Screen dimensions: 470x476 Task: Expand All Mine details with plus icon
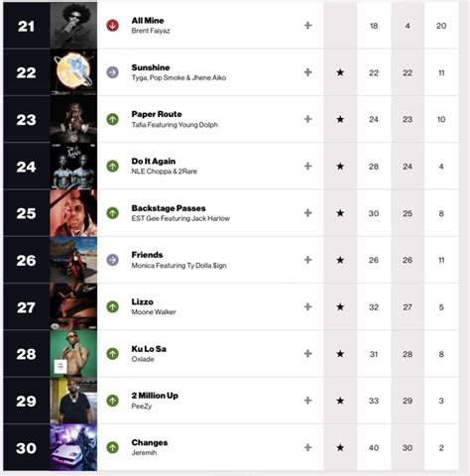point(307,26)
